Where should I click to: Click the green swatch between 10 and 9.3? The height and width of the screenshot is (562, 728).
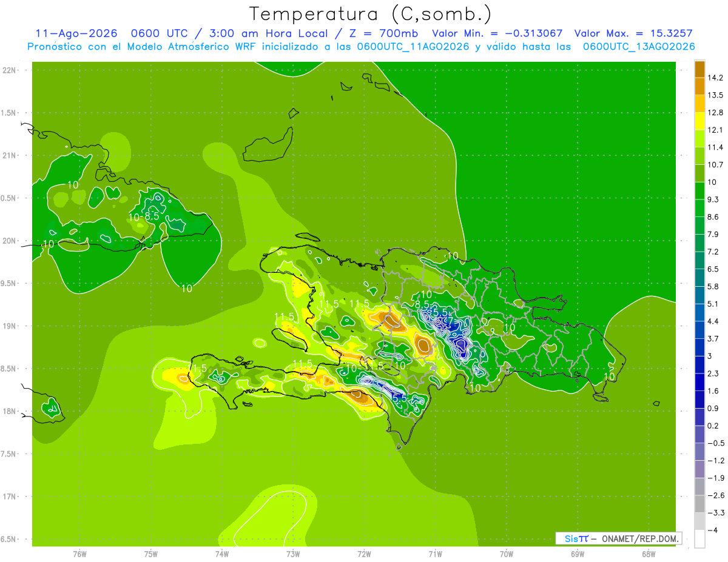pyautogui.click(x=699, y=190)
